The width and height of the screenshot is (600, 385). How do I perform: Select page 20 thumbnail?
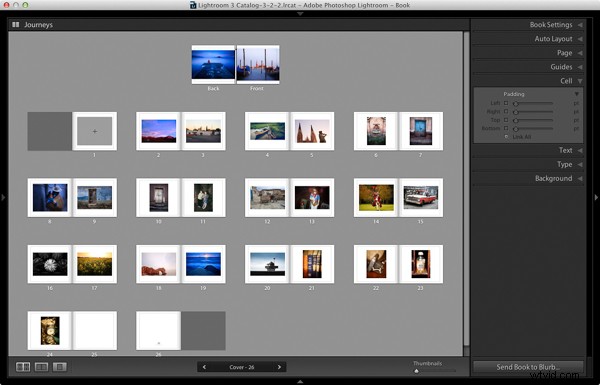267,264
